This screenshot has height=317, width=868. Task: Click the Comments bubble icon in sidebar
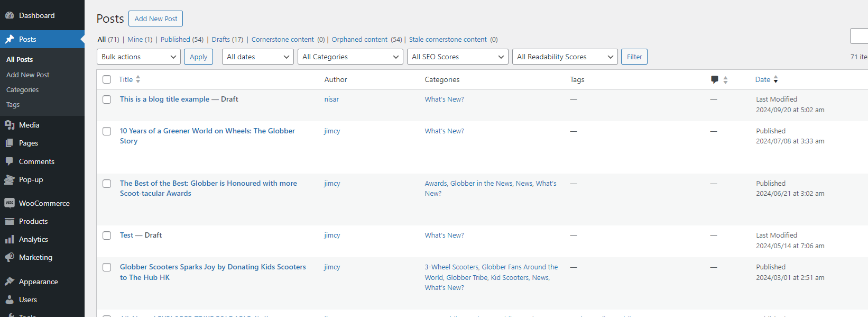pos(10,161)
